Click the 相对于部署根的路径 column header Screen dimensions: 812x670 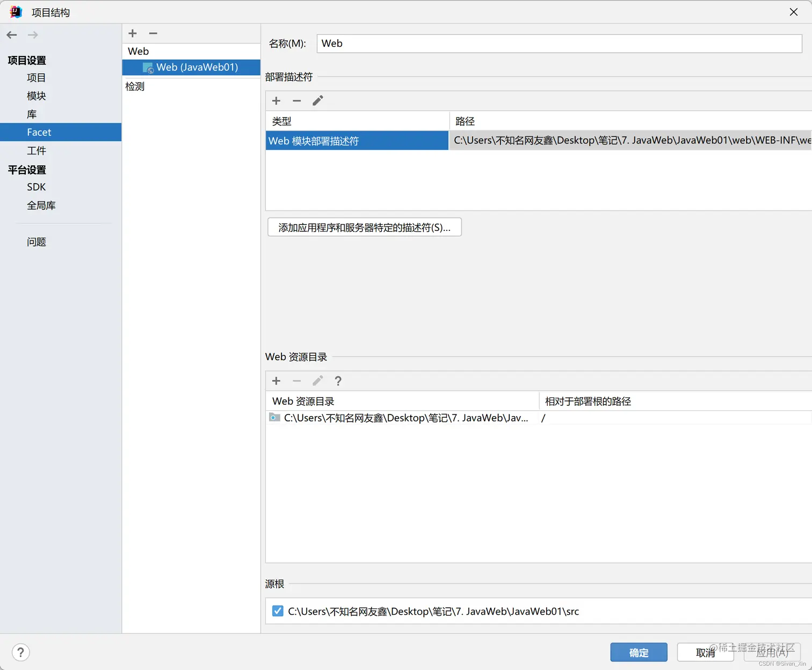676,401
